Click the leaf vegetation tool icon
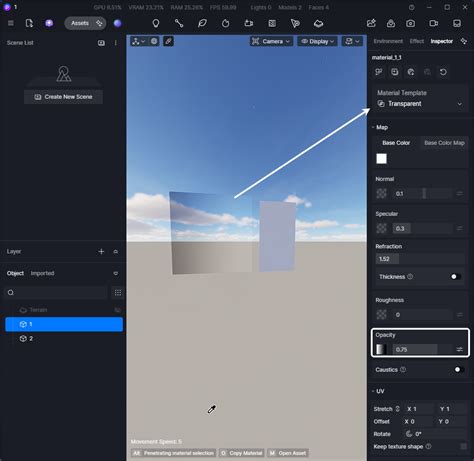This screenshot has height=461, width=474. pos(202,23)
